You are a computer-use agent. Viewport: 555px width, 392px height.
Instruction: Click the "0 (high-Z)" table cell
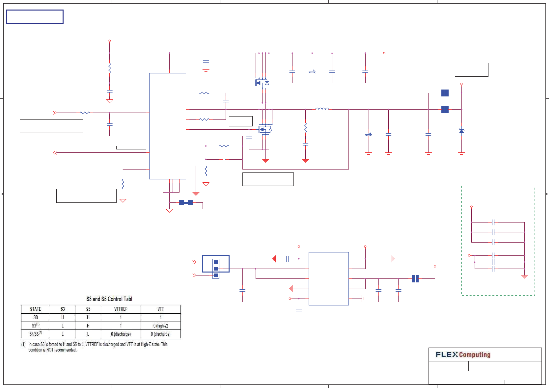tap(161, 326)
